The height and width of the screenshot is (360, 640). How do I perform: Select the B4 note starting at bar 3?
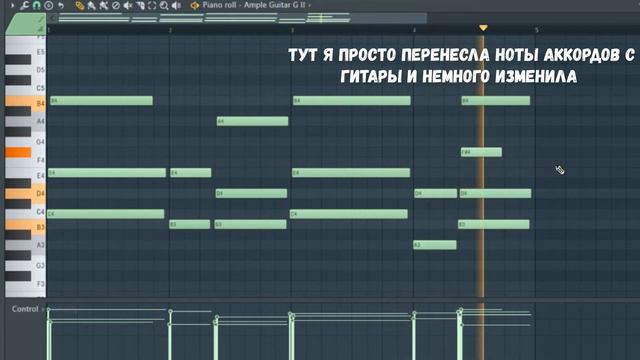click(351, 100)
